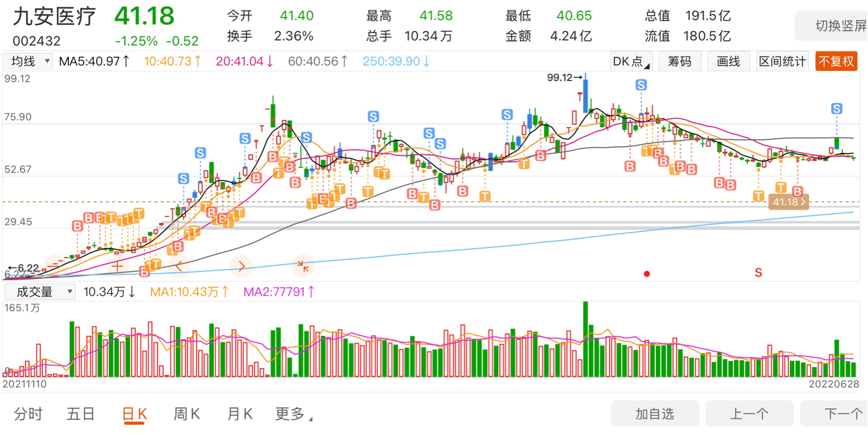The image size is (868, 435).
Task: Tap the highest blue S marker right of the 99.12 peak
Action: 641,85
